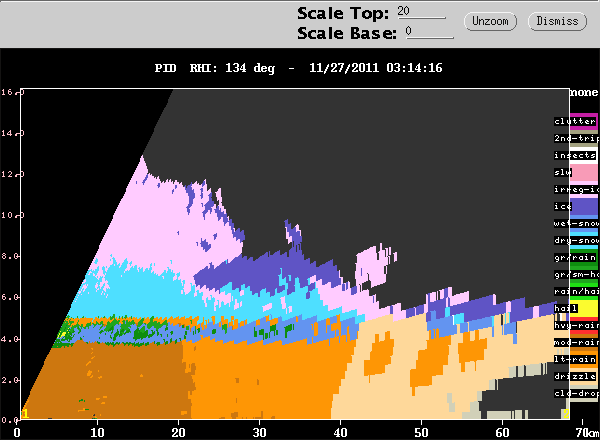600x440 pixels.
Task: Click the '14.0' height axis label
Action: tap(12, 133)
